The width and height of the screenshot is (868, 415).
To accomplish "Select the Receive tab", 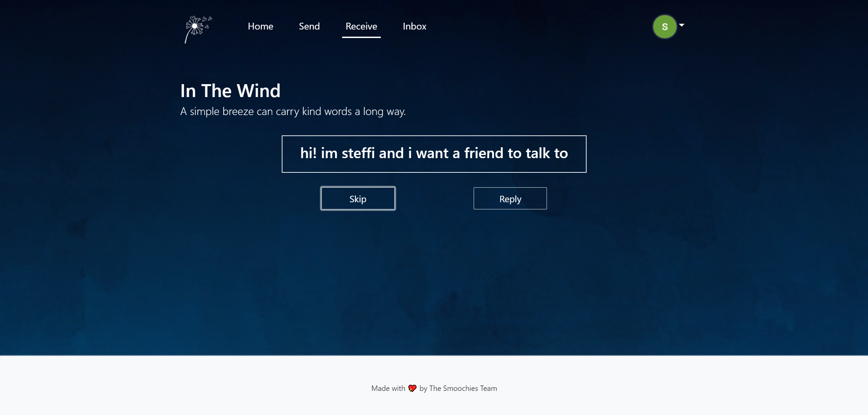I will coord(361,26).
